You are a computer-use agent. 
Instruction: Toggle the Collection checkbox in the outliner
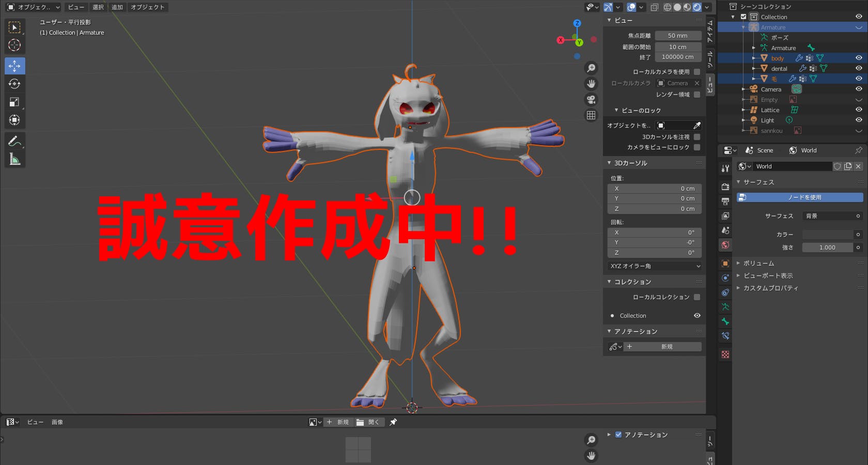click(744, 17)
